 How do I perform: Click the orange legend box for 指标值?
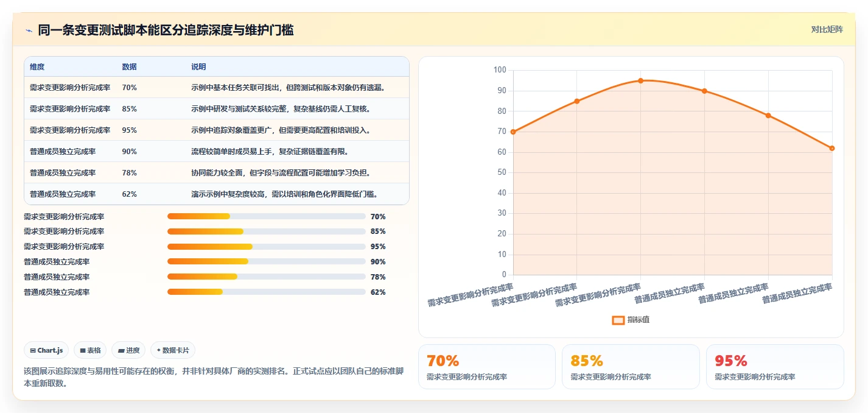pos(618,320)
